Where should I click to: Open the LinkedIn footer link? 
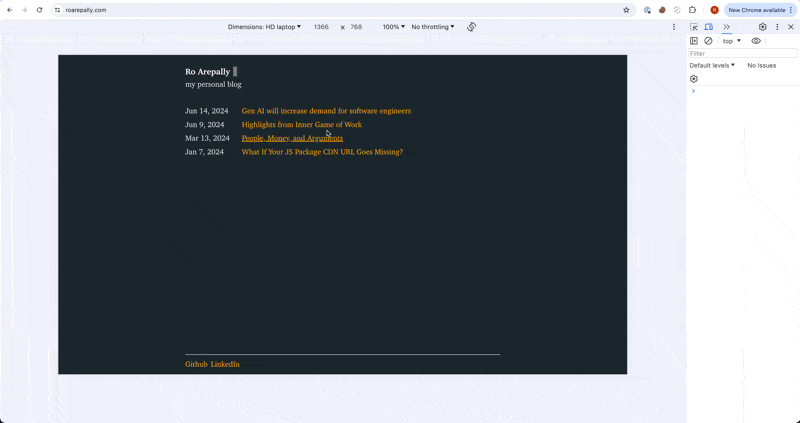pos(225,364)
